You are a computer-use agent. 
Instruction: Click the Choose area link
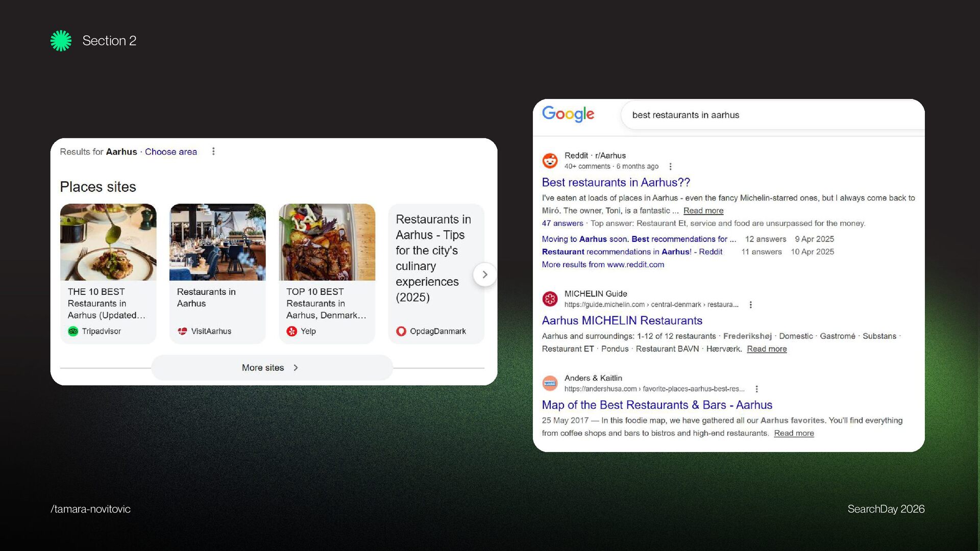coord(170,152)
